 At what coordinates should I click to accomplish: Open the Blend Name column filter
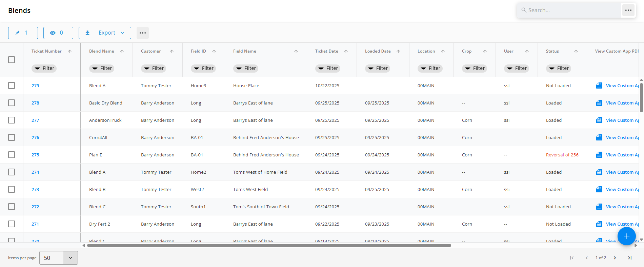102,68
